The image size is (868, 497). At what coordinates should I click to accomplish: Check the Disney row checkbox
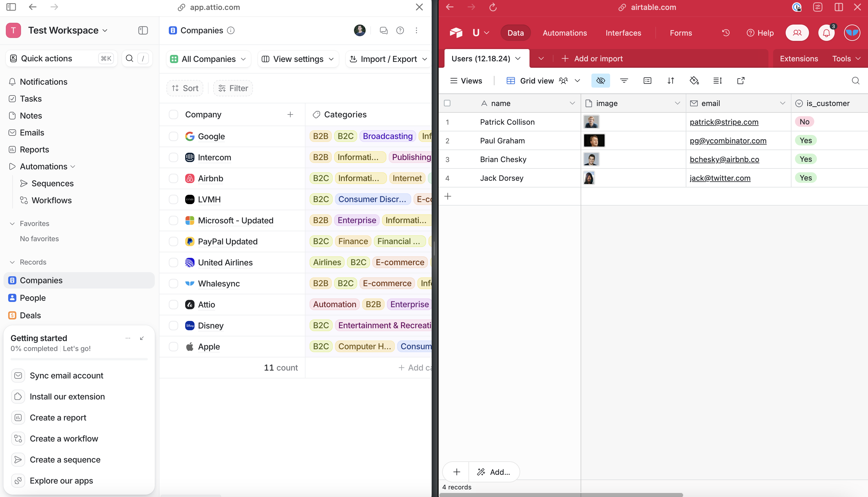173,326
